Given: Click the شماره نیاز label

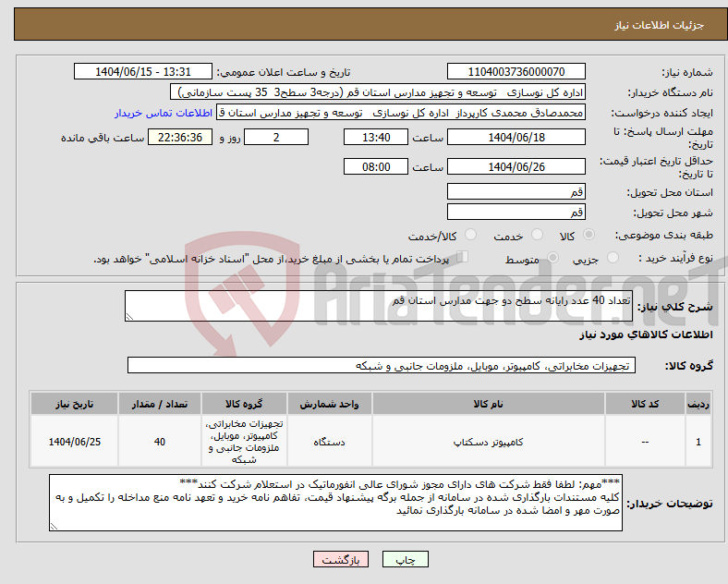Looking at the screenshot, I should pos(687,72).
